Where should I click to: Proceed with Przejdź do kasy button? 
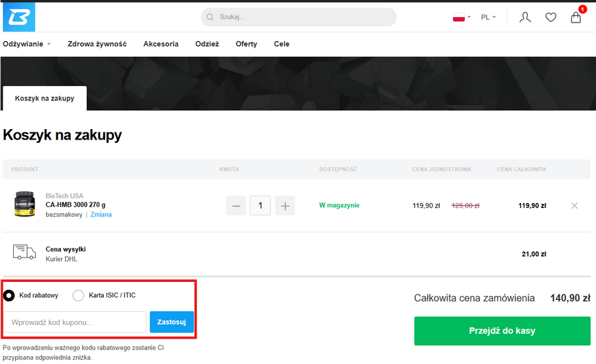(502, 331)
